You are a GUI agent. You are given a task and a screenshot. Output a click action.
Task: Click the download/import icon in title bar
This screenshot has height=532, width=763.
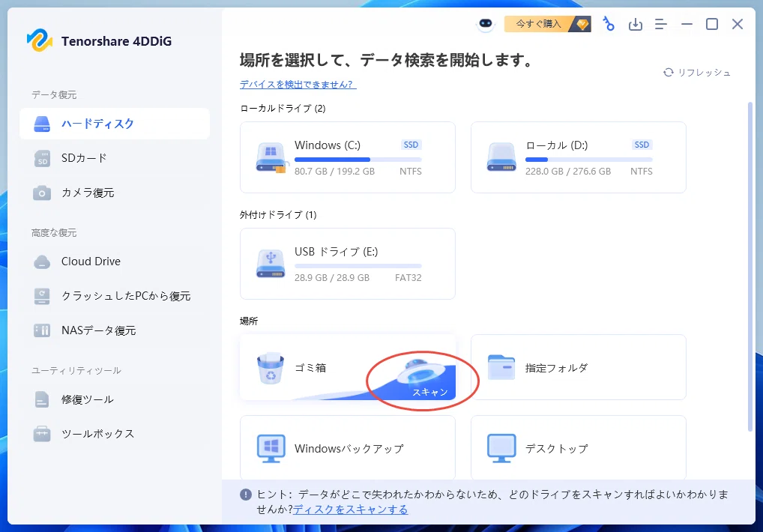click(635, 24)
